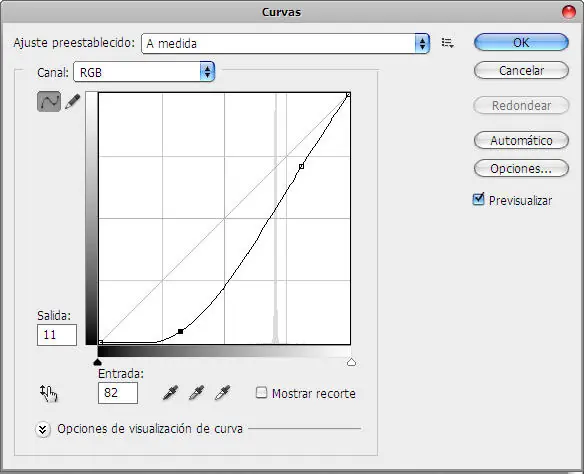This screenshot has height=474, width=584.
Task: Click the selected black curve control point
Action: [x=181, y=331]
